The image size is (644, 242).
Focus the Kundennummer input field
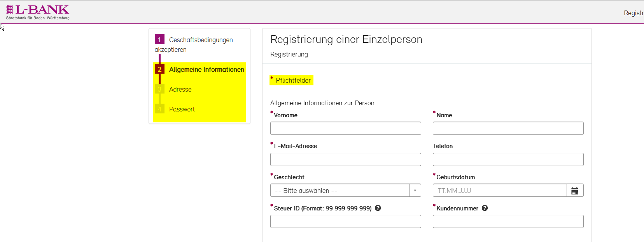point(508,221)
